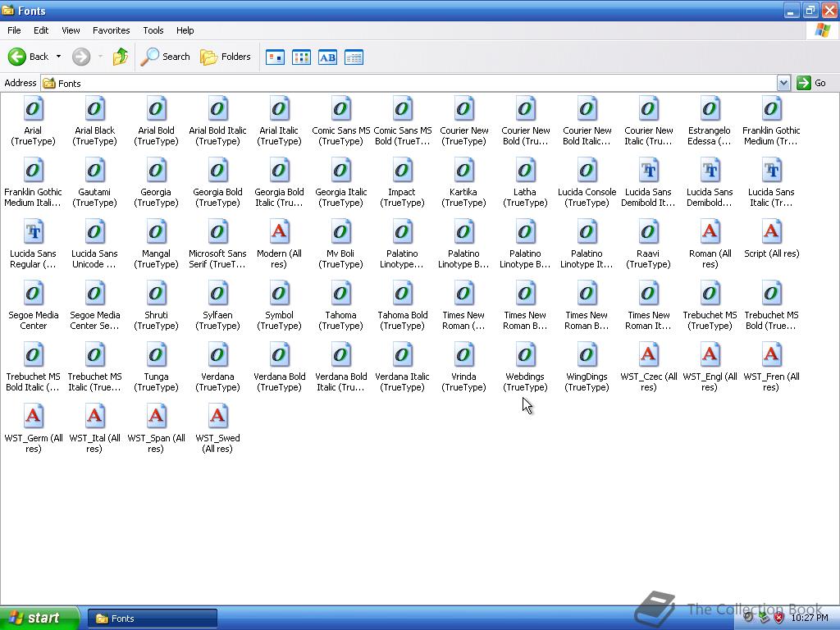Go up one folder level
Viewport: 840px width, 630px height.
click(121, 57)
